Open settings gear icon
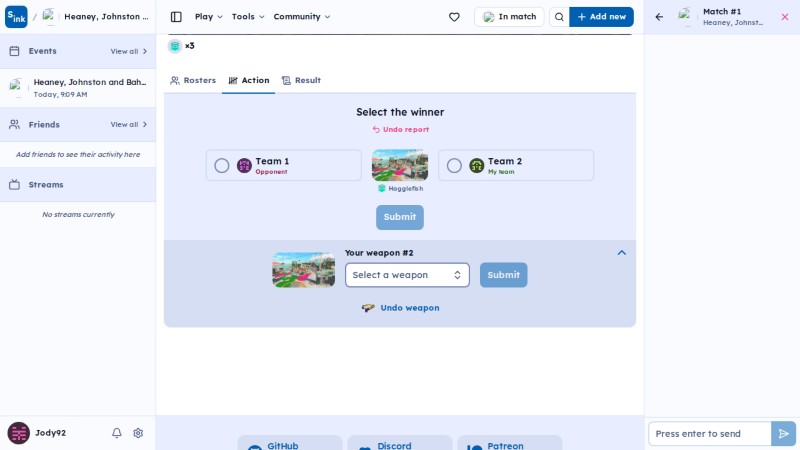800x450 pixels. [x=138, y=433]
